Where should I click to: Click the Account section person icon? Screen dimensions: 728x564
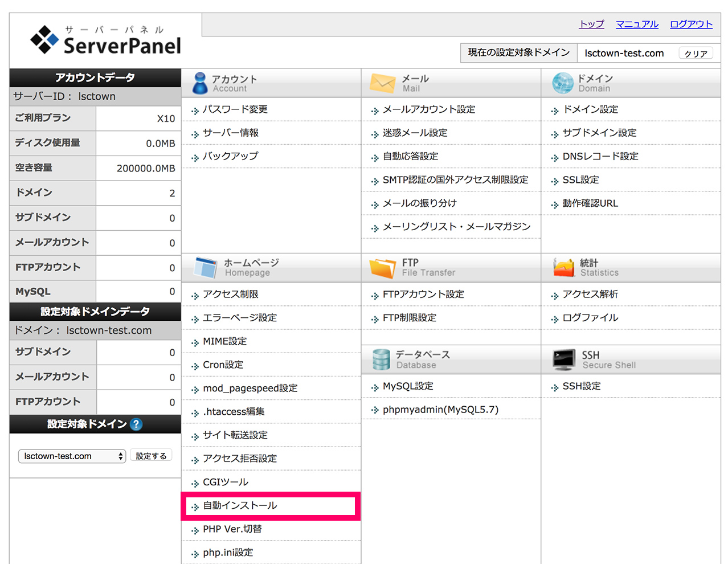coord(199,83)
